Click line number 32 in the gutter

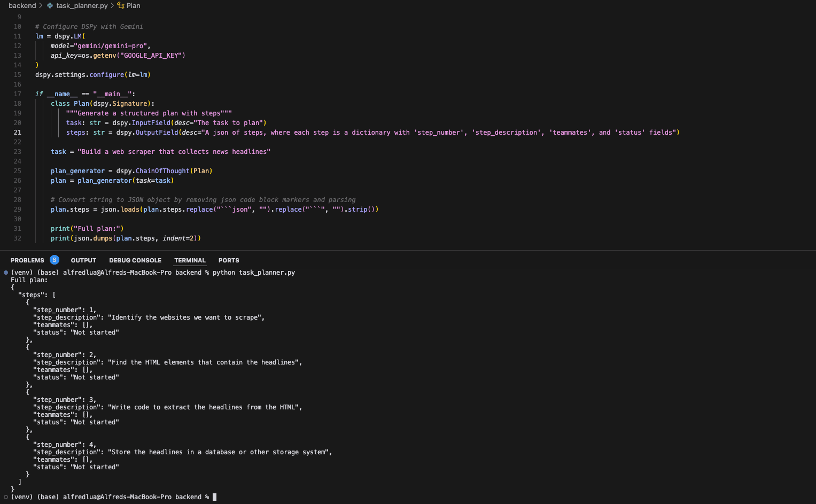pyautogui.click(x=18, y=238)
